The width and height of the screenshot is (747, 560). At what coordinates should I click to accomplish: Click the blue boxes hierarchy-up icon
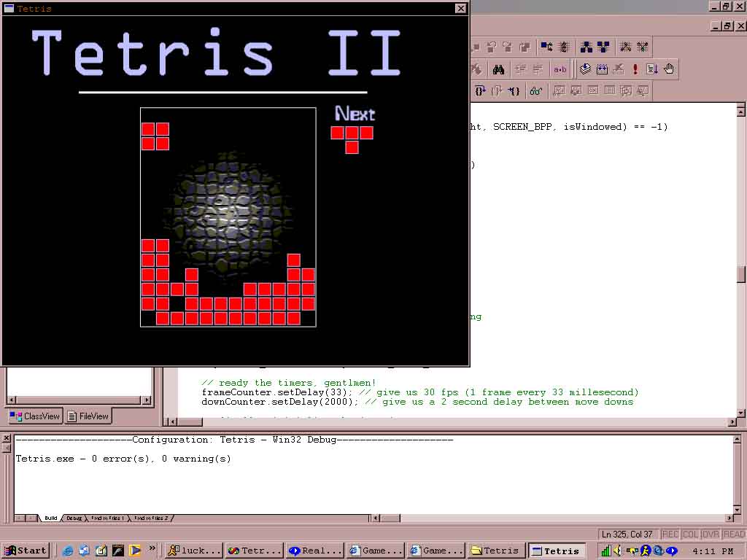[x=586, y=46]
